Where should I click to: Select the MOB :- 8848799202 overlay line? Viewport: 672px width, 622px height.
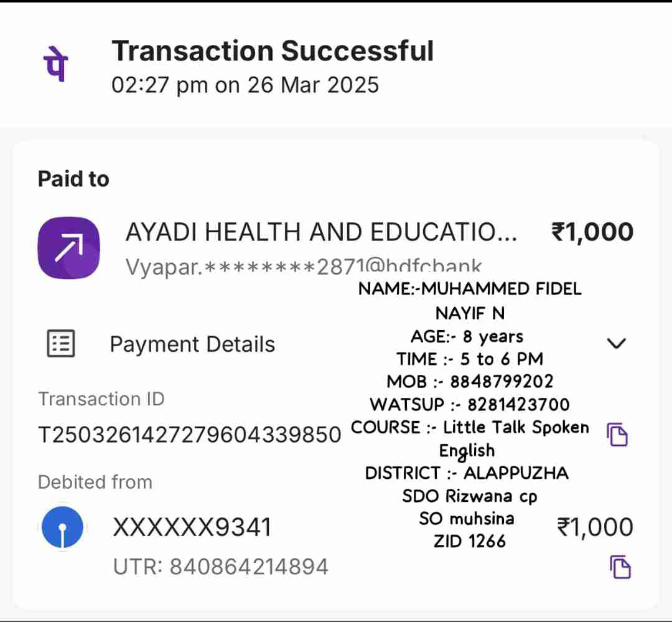coord(470,381)
